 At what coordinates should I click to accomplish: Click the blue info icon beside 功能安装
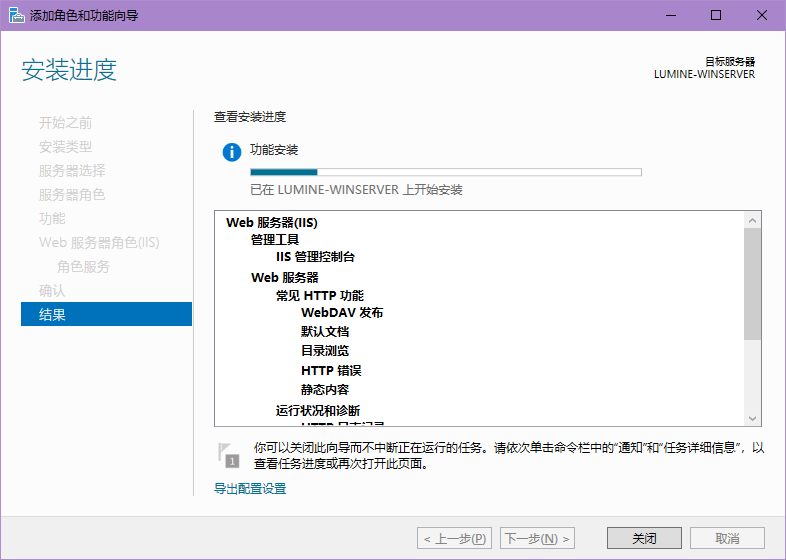coord(232,152)
